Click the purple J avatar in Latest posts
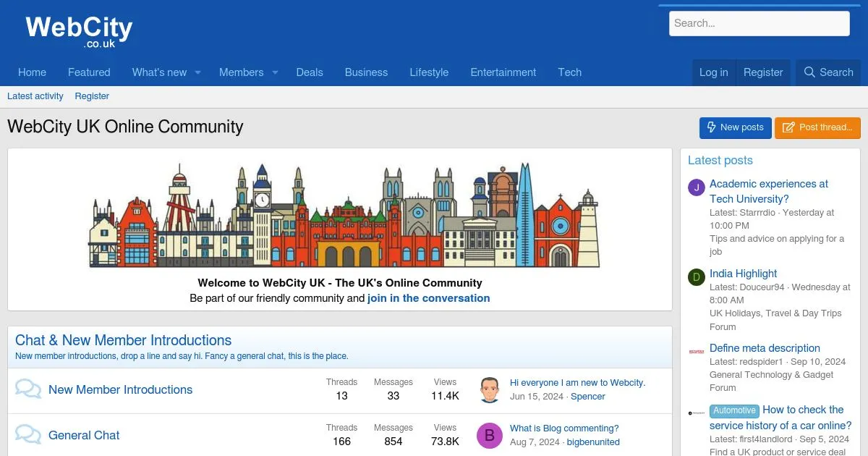Image resolution: width=868 pixels, height=456 pixels. 696,188
